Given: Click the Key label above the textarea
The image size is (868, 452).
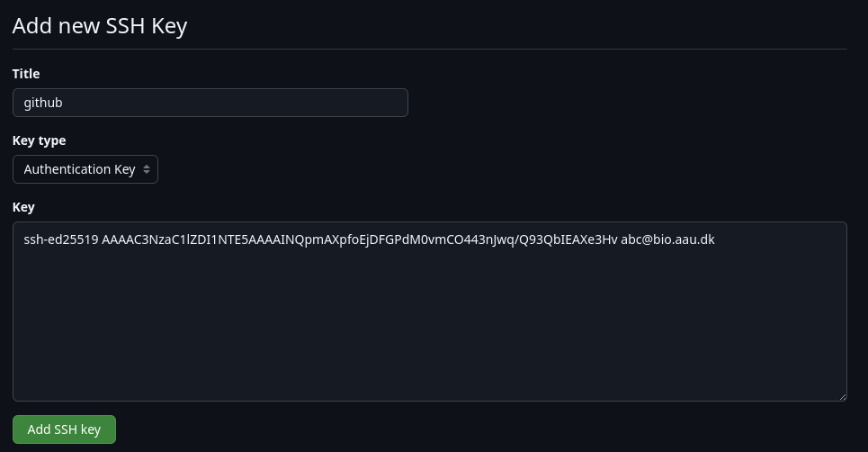Looking at the screenshot, I should click(x=23, y=207).
